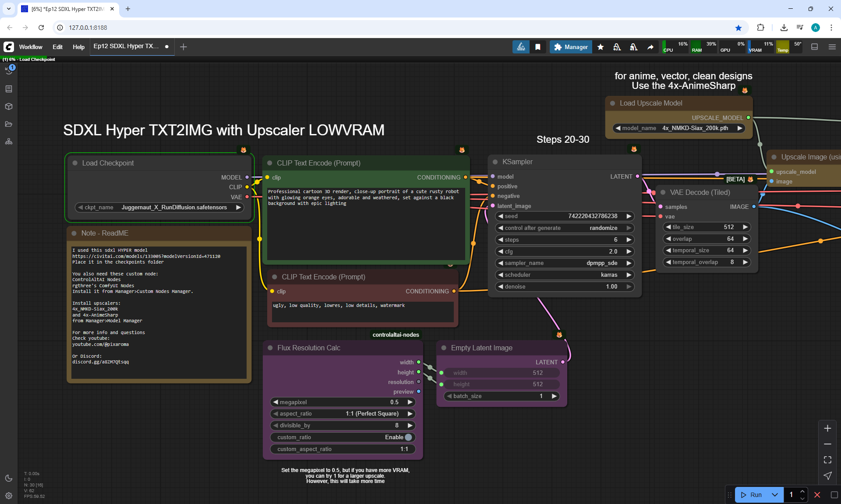This screenshot has width=841, height=504.
Task: Click the star icon next to Manager
Action: coord(601,47)
